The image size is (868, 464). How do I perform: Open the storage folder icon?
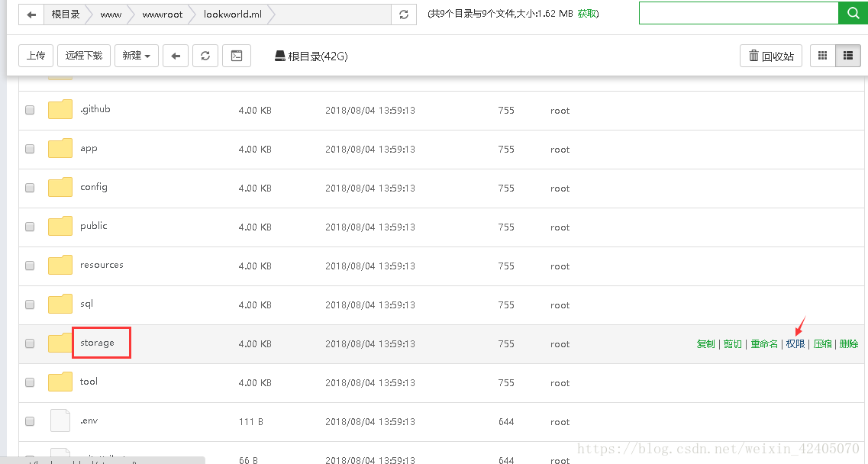(60, 343)
